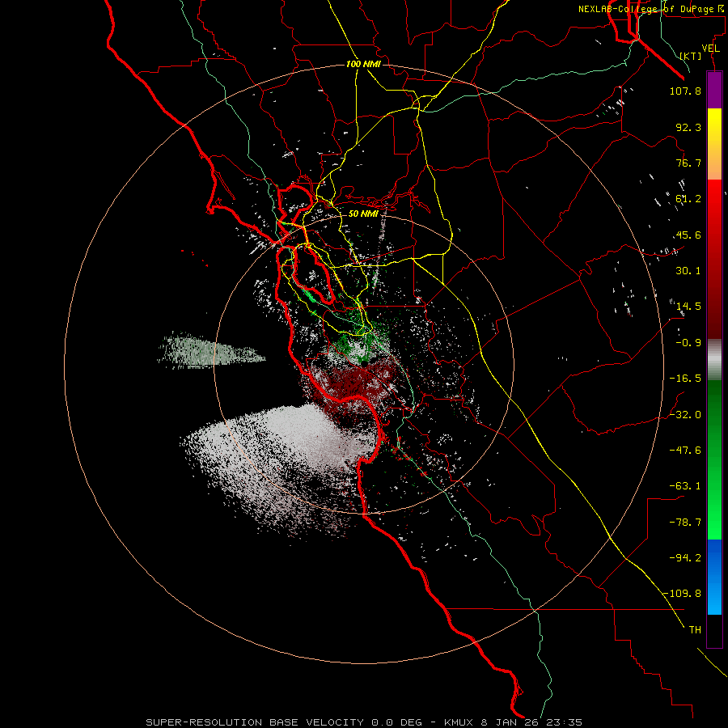Image resolution: width=728 pixels, height=728 pixels.
Task: Click the 61.2 scale value
Action: click(688, 199)
